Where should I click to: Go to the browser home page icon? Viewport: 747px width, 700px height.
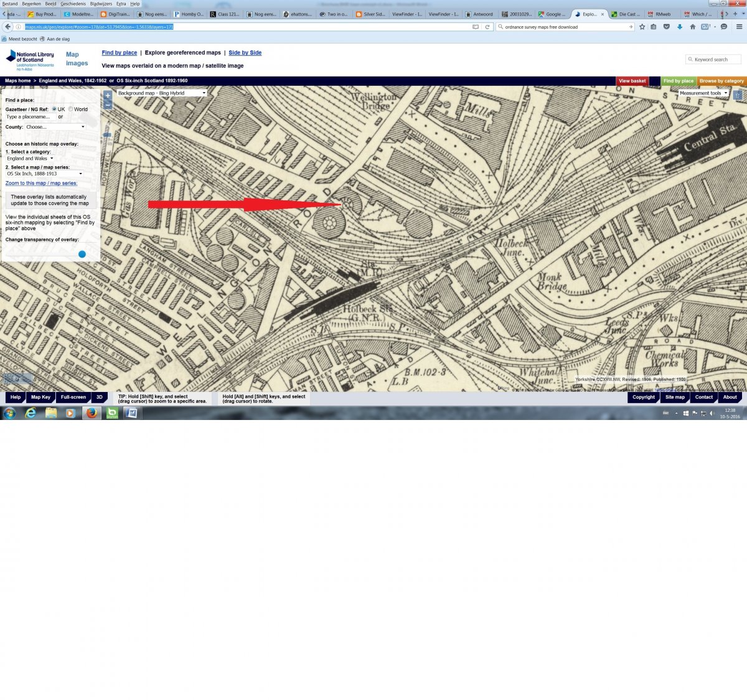692,27
